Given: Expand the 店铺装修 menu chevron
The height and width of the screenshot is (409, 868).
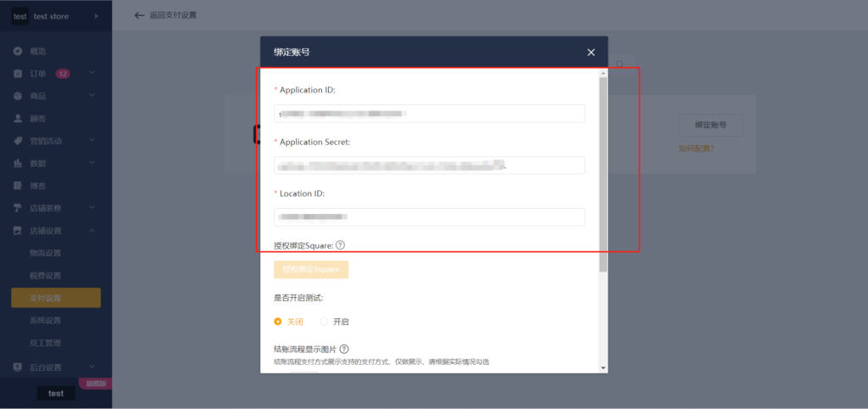Looking at the screenshot, I should [92, 208].
